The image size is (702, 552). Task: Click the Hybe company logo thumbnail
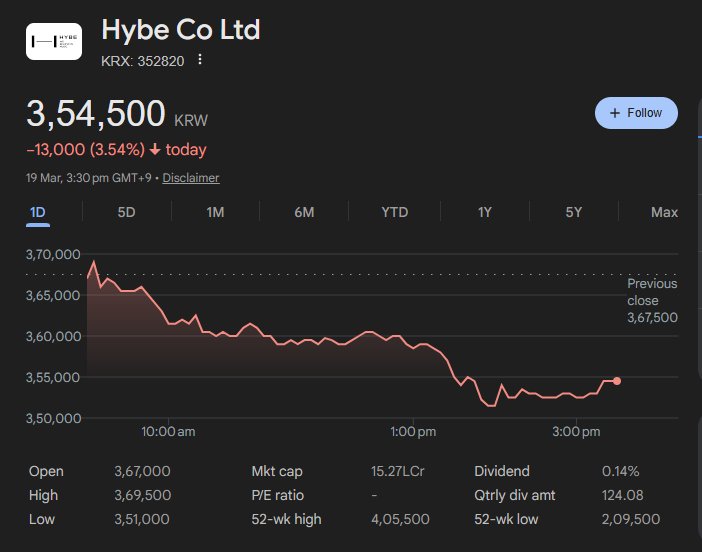click(54, 42)
